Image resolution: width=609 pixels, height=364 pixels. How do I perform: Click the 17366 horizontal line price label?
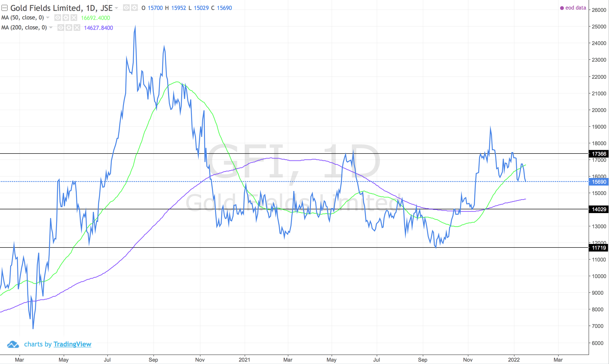[x=599, y=154]
